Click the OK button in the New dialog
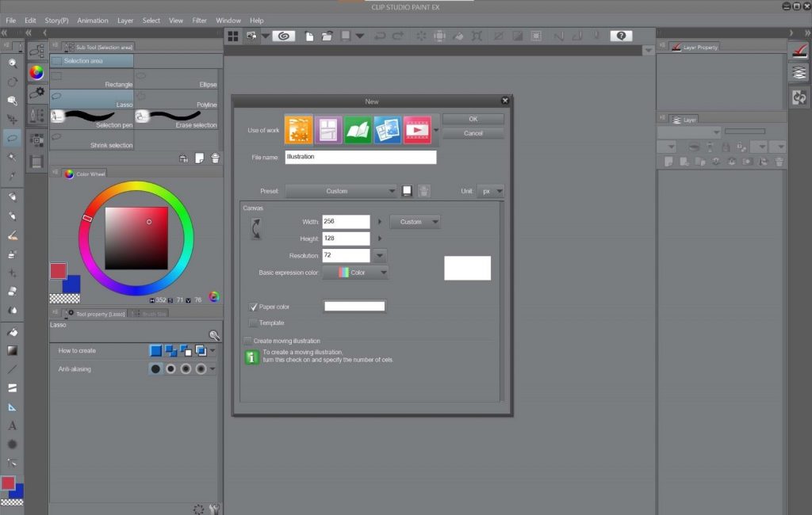The image size is (812, 515). (x=473, y=119)
